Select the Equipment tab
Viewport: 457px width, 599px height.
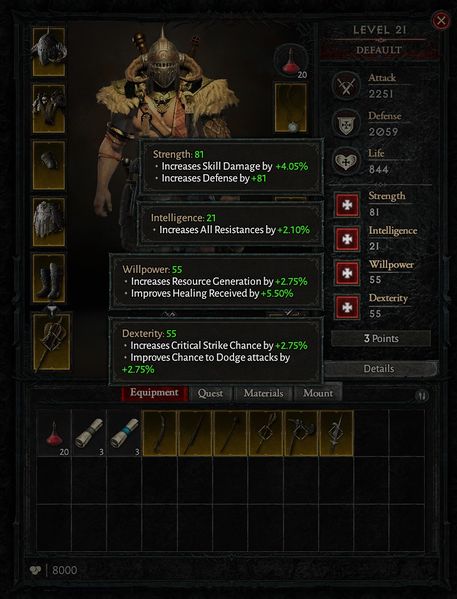(154, 393)
